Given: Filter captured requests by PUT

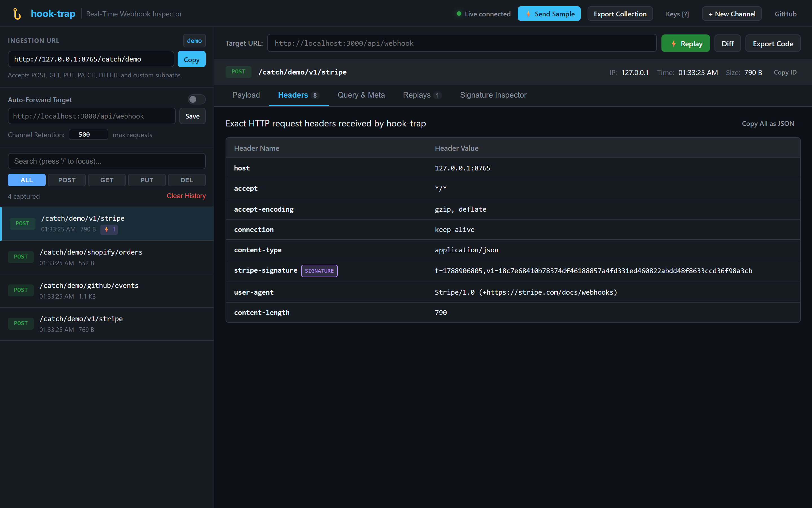Looking at the screenshot, I should pyautogui.click(x=147, y=180).
